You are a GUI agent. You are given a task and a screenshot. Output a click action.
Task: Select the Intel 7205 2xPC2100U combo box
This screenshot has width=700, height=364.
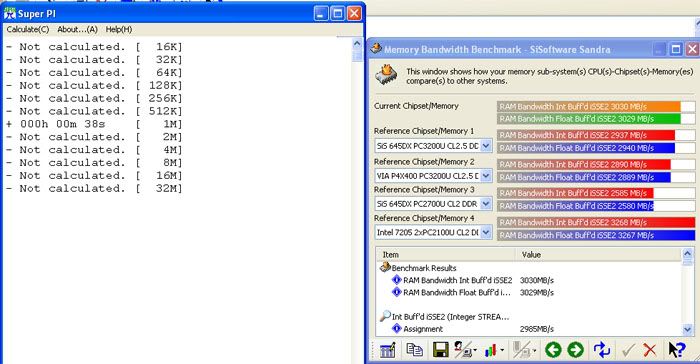(433, 232)
